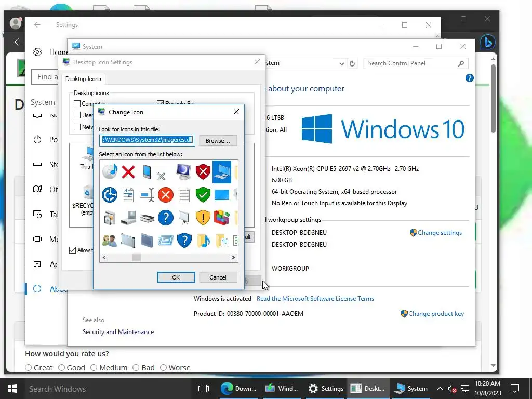Refresh the Control Panel address bar
532x399 pixels.
point(352,63)
